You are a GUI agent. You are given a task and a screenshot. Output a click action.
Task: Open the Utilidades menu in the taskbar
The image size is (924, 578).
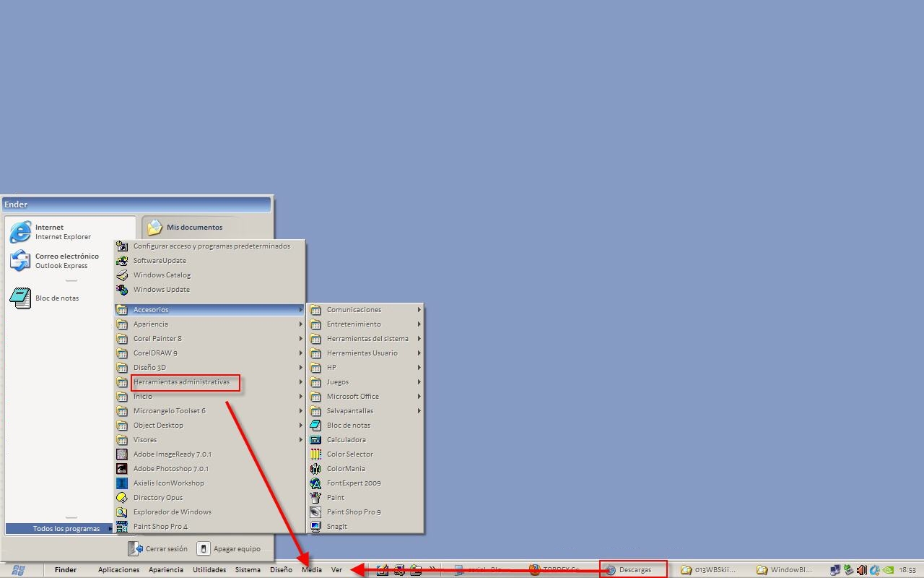(209, 570)
